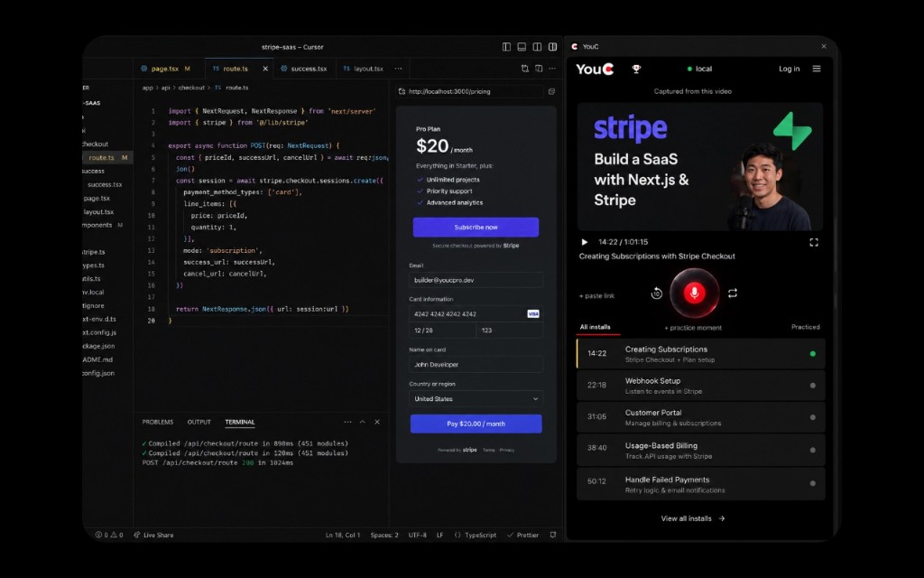
Task: Toggle the loop repeat icon in YouC
Action: (733, 294)
